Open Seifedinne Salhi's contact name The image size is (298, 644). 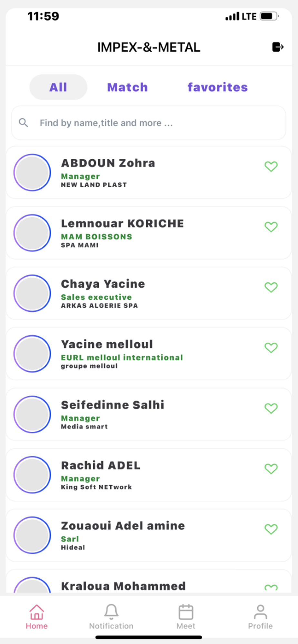[113, 405]
